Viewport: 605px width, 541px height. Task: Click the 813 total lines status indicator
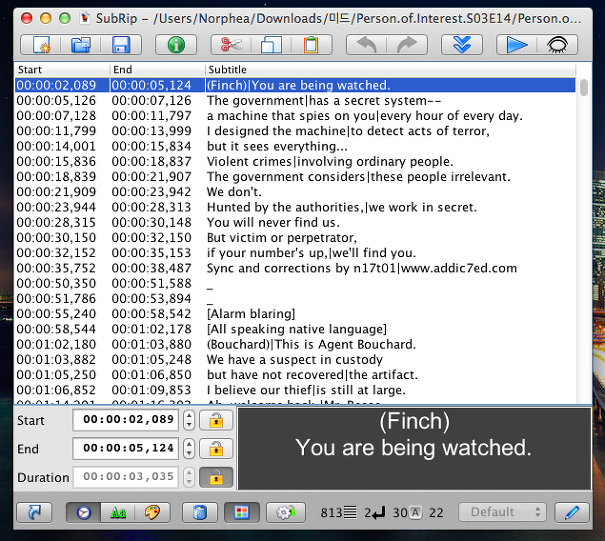pyautogui.click(x=338, y=512)
